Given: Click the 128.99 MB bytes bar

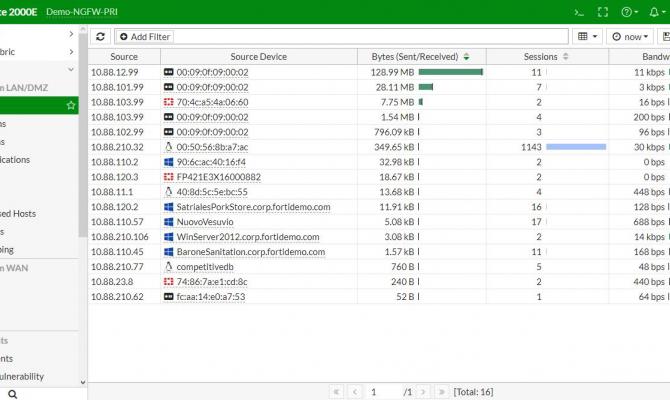Looking at the screenshot, I should pyautogui.click(x=451, y=72).
